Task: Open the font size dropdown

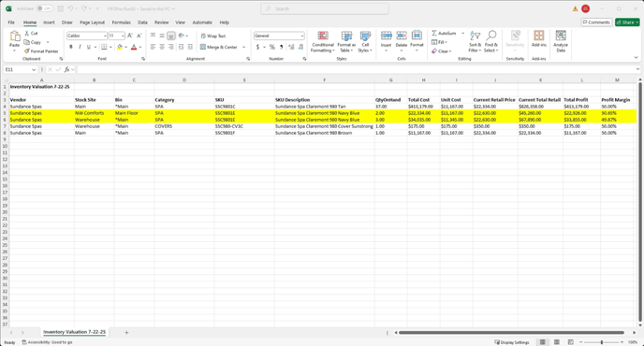Action: click(123, 36)
